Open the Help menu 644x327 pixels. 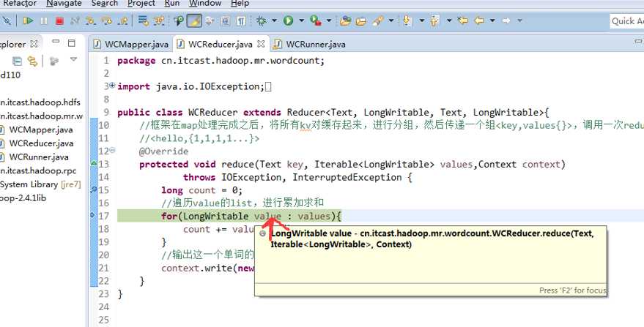pos(240,3)
